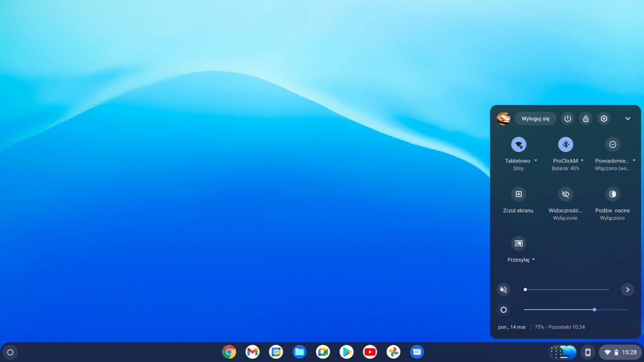Click the Silny signal strength label
Image resolution: width=644 pixels, height=362 pixels.
[x=518, y=169]
